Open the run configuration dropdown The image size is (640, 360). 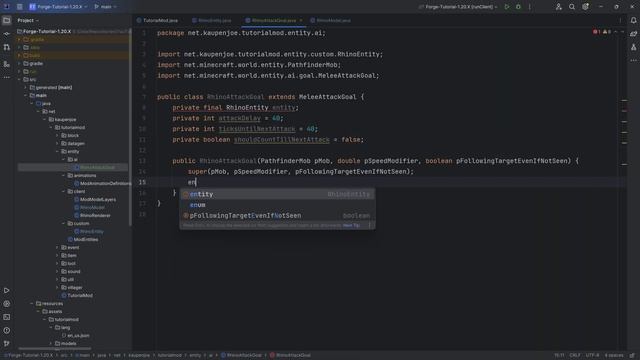459,7
